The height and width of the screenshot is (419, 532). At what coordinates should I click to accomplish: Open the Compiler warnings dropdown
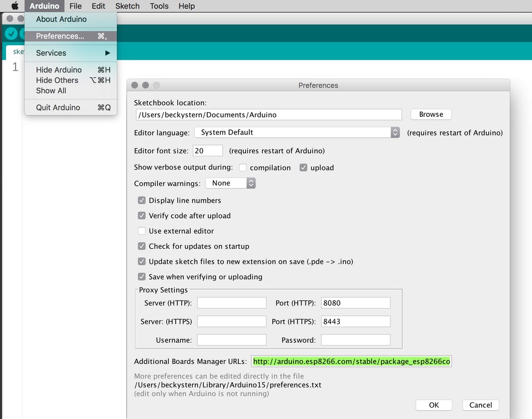[230, 183]
